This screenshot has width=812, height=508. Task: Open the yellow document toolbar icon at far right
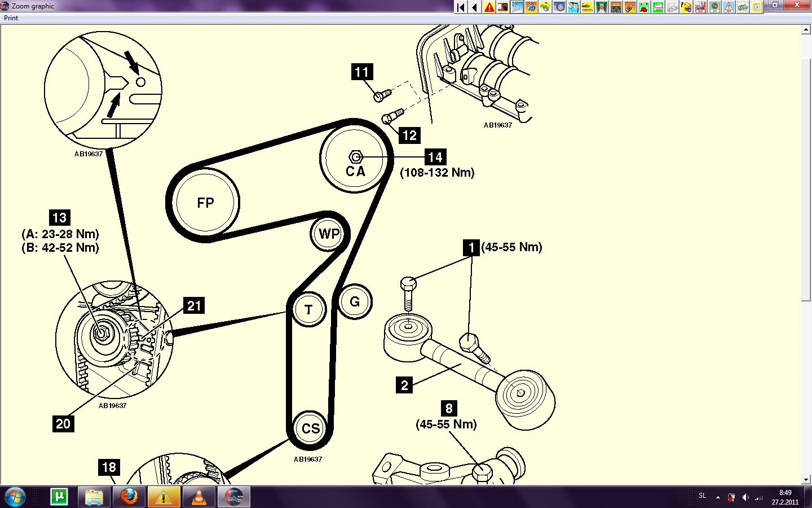coord(756,7)
